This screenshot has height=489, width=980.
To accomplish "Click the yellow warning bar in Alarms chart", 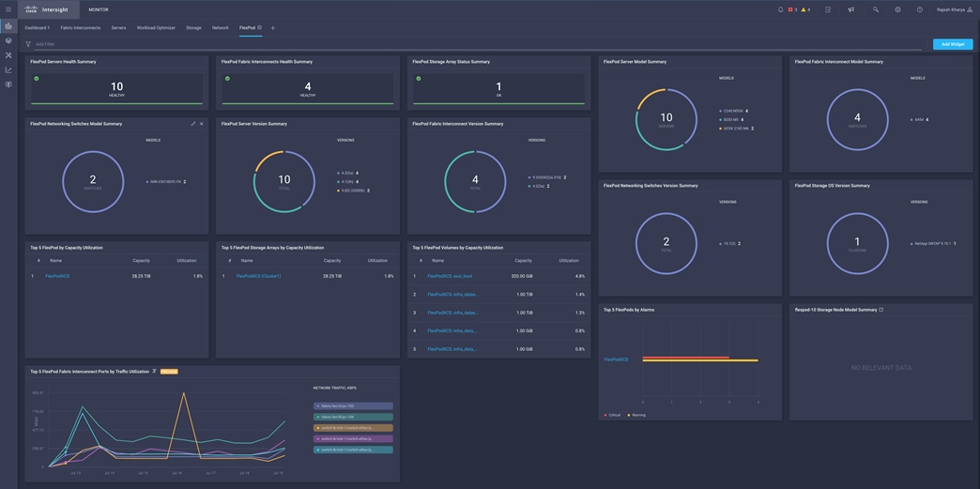I will pos(700,360).
